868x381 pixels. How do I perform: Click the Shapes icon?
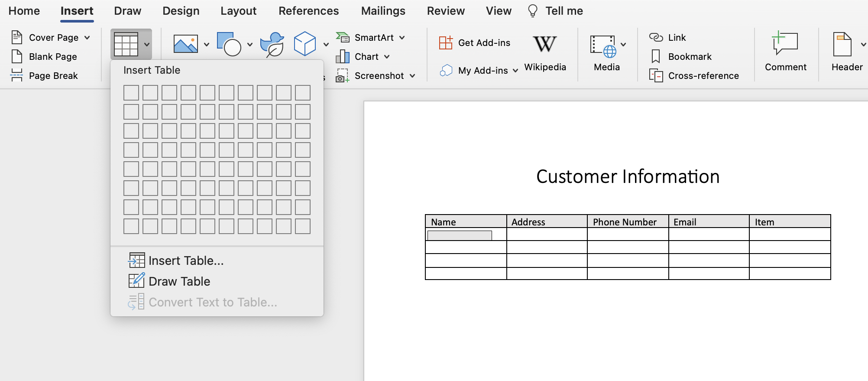pyautogui.click(x=229, y=44)
